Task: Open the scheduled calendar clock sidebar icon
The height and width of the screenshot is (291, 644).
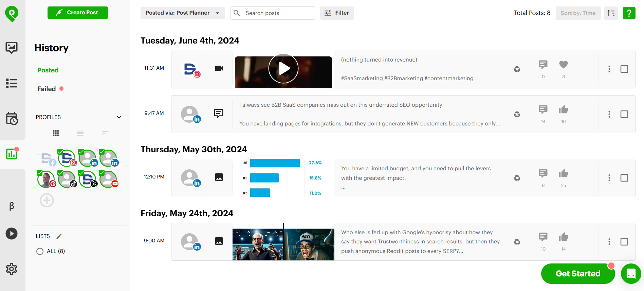Action: (12, 119)
